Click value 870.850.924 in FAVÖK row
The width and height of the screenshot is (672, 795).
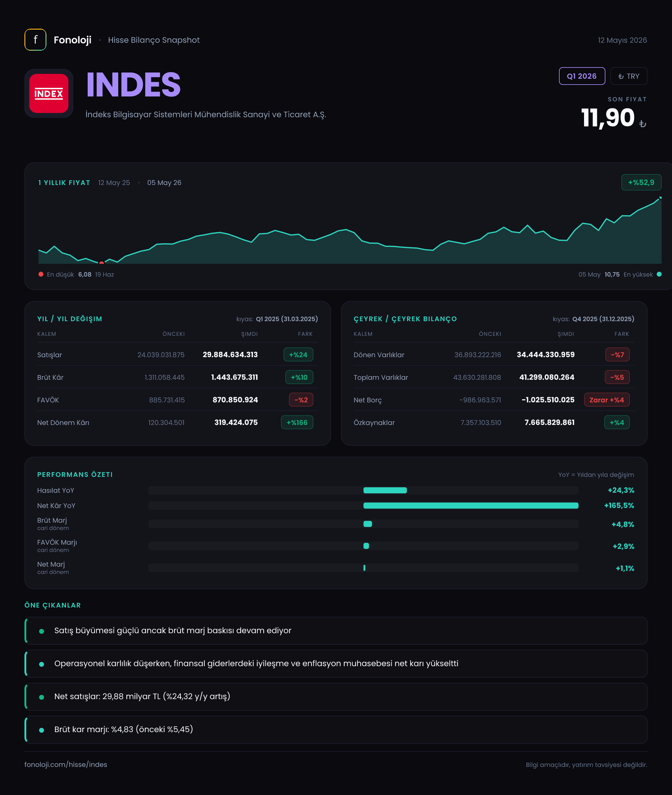[x=235, y=400]
